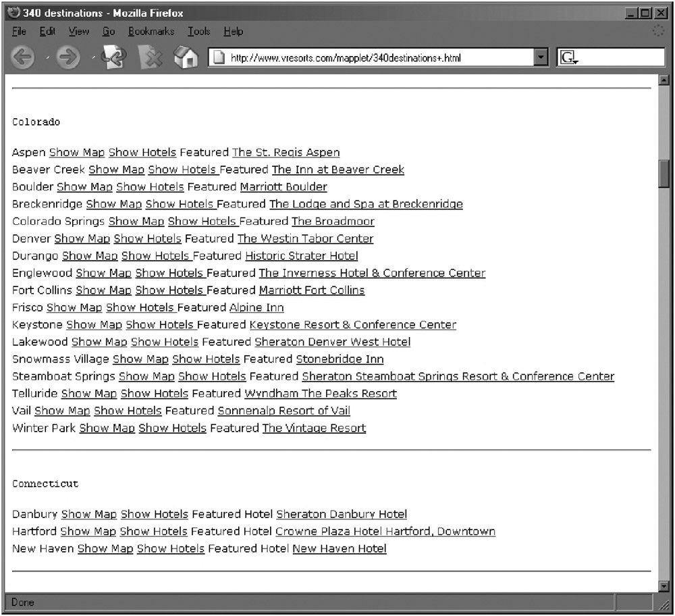This screenshot has height=616, width=675.
Task: Open Sonnenalp Resort of Vail link
Action: (284, 411)
